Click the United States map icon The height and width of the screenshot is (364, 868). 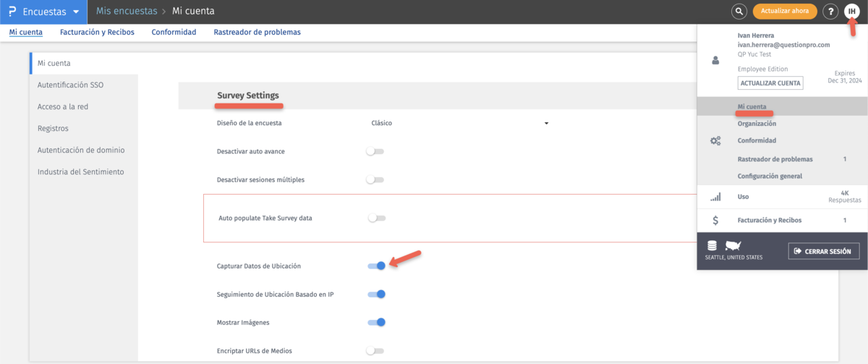coord(733,246)
